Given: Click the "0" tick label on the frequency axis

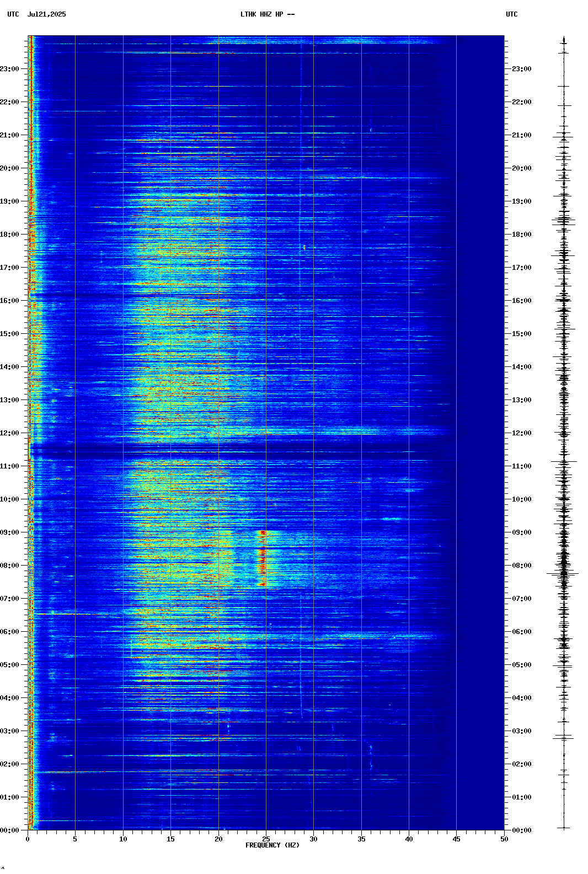Looking at the screenshot, I should (28, 839).
